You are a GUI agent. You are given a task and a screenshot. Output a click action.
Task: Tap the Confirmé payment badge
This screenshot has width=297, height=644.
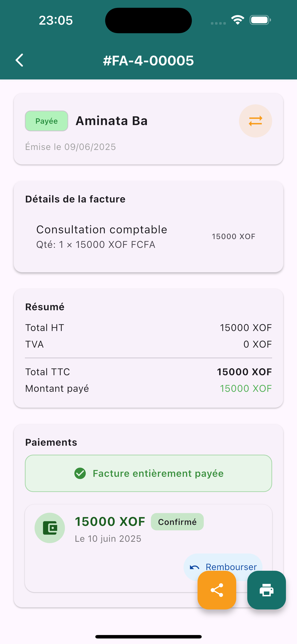coord(177,522)
